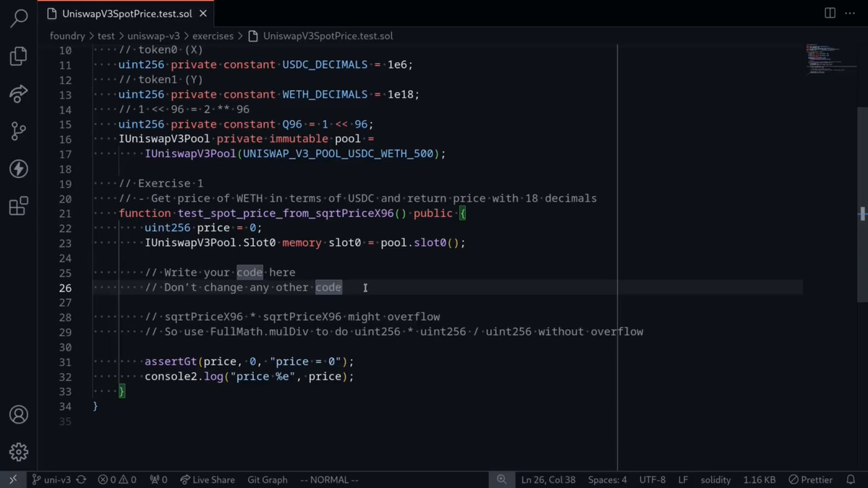Start a Live Share session
This screenshot has height=488, width=868.
(208, 479)
